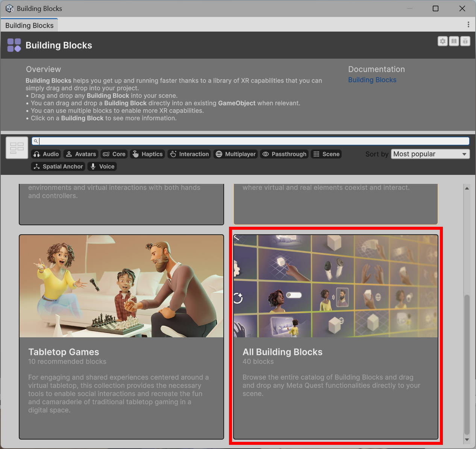Click the scrollbar down arrow
This screenshot has width=476, height=449.
(x=467, y=440)
